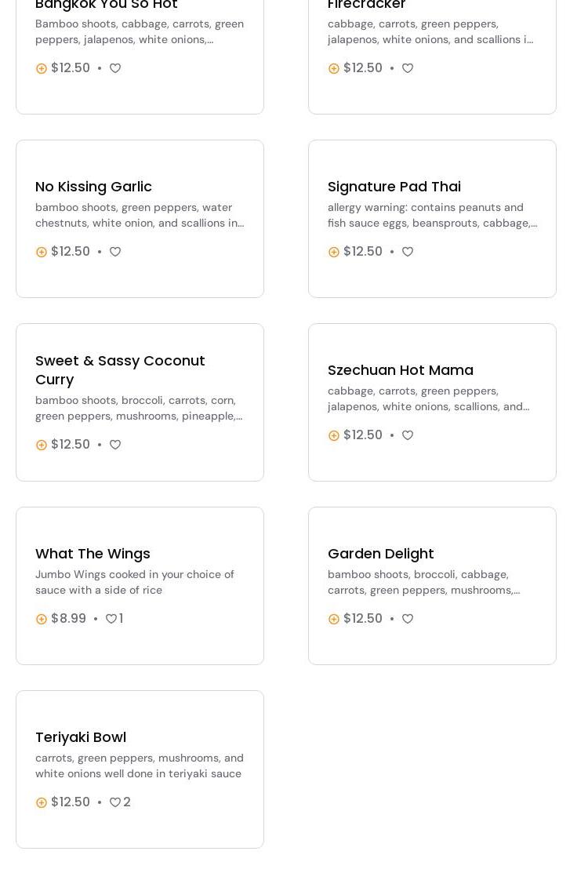Click plus icon for Signature Pad Thai
This screenshot has height=891, width=588.
point(334,252)
